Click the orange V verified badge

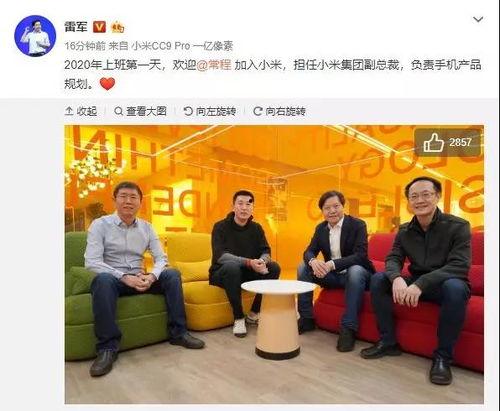[99, 27]
